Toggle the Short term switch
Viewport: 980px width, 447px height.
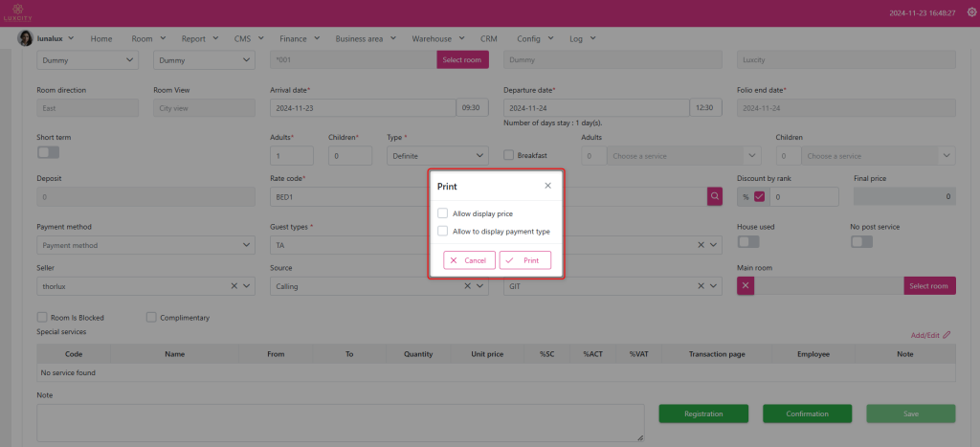48,152
